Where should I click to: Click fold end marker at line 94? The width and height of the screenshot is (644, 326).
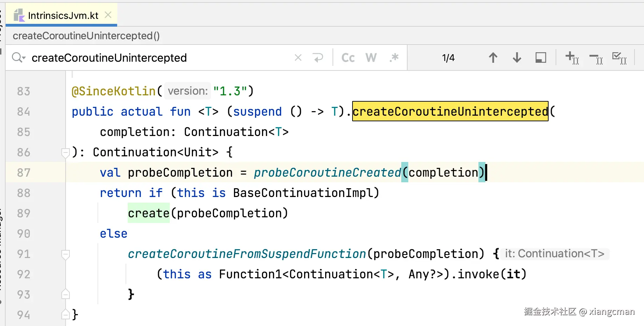point(65,314)
